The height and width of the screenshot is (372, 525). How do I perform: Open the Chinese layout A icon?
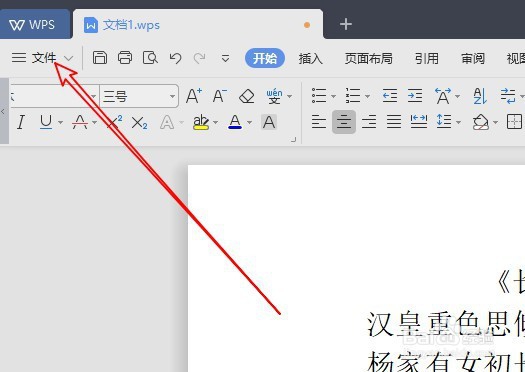tap(443, 96)
